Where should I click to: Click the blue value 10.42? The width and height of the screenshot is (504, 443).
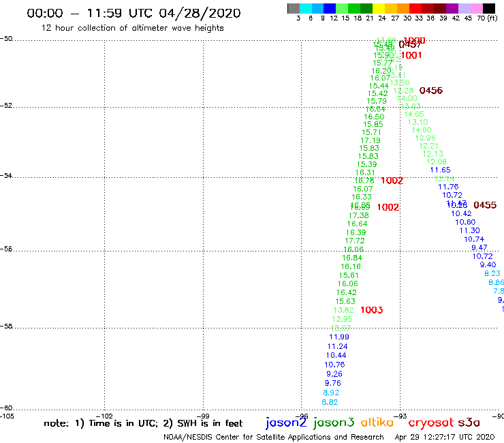pos(461,213)
